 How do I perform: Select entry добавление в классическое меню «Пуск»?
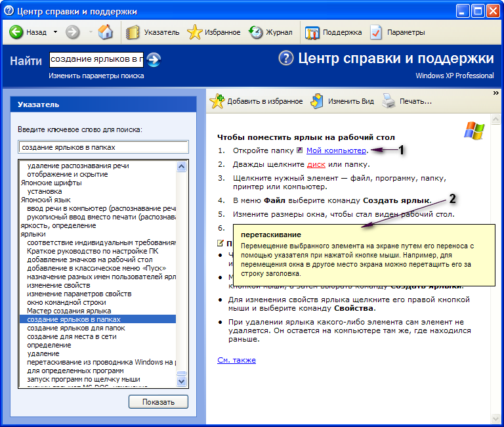(x=96, y=268)
